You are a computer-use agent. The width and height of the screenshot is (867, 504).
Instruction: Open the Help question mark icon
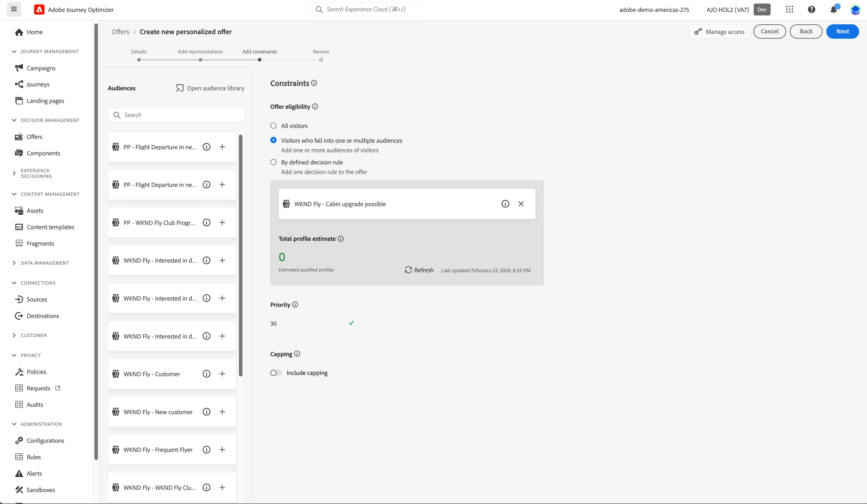[811, 9]
